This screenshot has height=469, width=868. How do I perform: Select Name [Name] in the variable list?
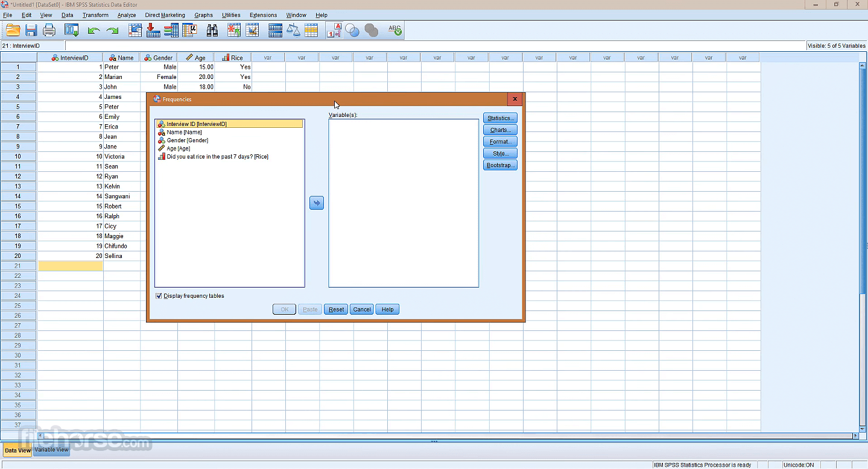pyautogui.click(x=229, y=132)
